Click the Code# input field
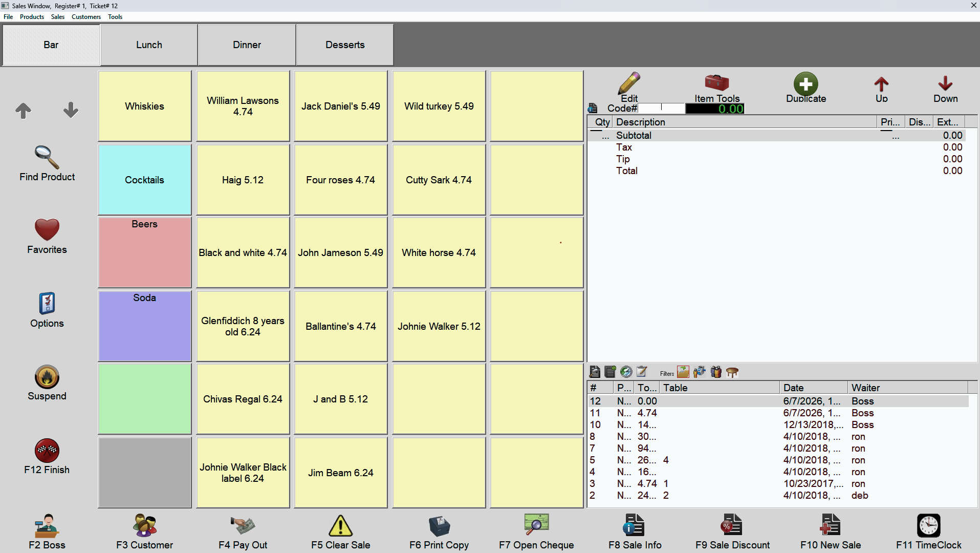 (661, 108)
